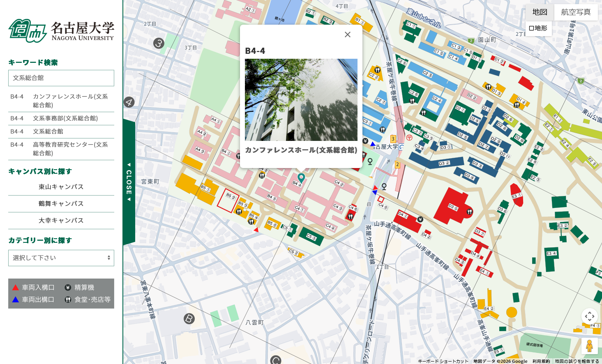Open the カテゴリー category dropdown
The height and width of the screenshot is (364, 602).
pos(61,258)
